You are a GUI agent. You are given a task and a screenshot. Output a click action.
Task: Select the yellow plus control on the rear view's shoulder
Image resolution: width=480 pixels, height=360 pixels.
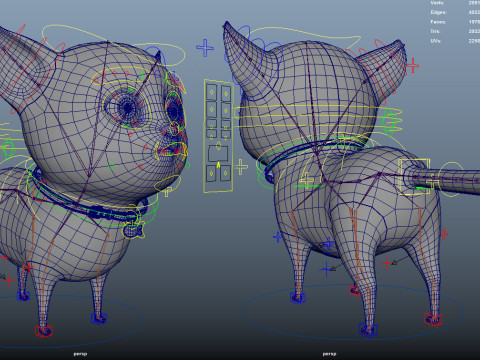pyautogui.click(x=307, y=180)
